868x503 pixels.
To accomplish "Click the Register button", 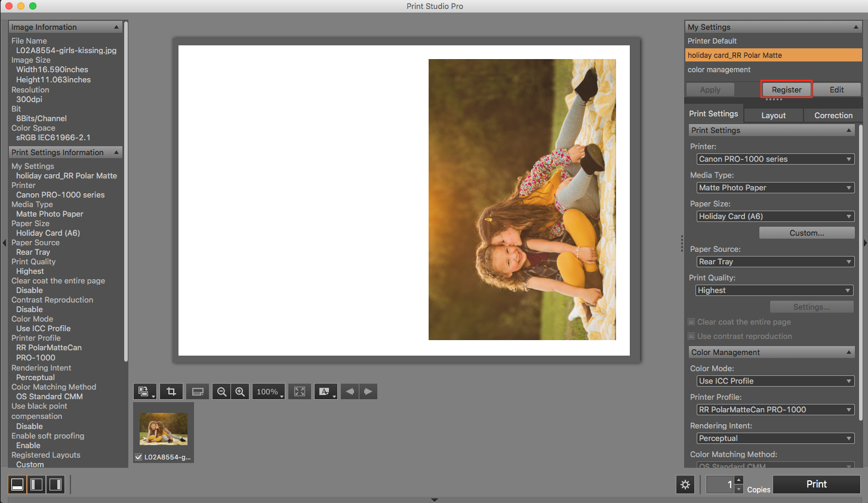I will (x=786, y=90).
